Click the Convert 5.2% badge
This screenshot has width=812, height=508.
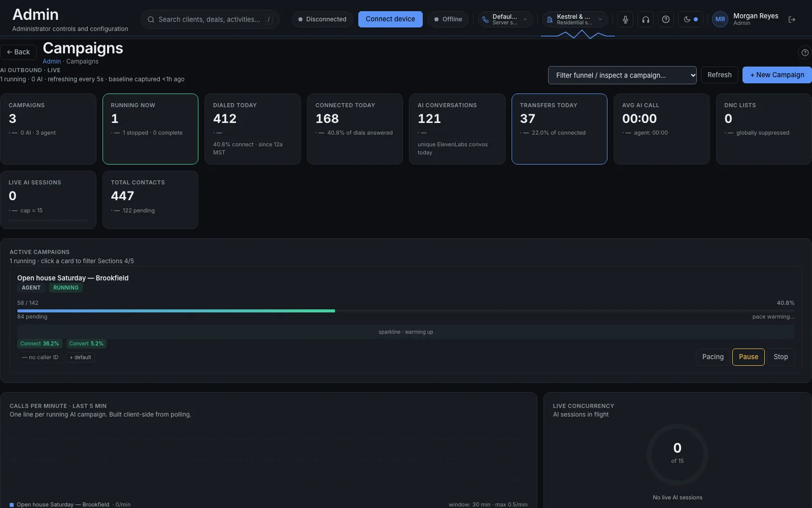[x=86, y=343]
